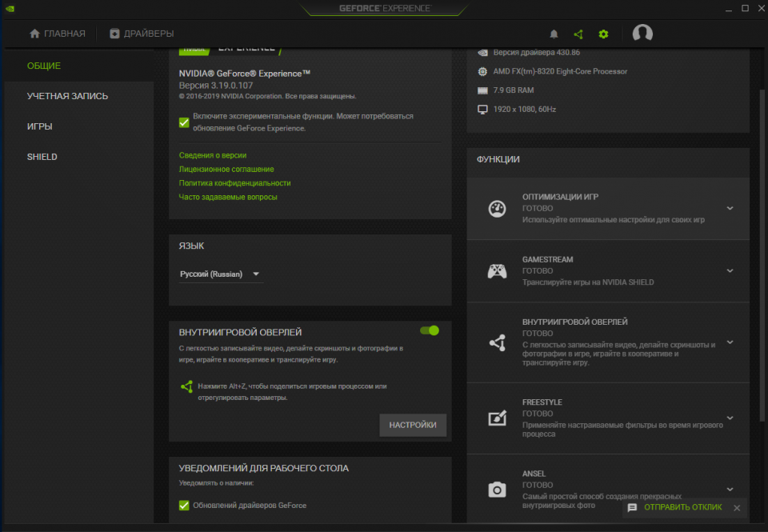
Task: Expand the ОПТИМИЗАЦИИ ИГР section chevron
Action: (730, 208)
